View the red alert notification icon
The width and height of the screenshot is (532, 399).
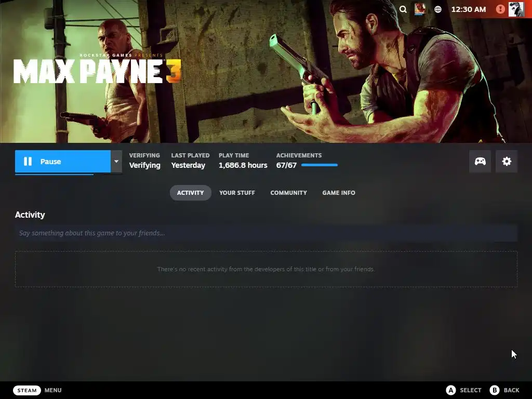(500, 9)
